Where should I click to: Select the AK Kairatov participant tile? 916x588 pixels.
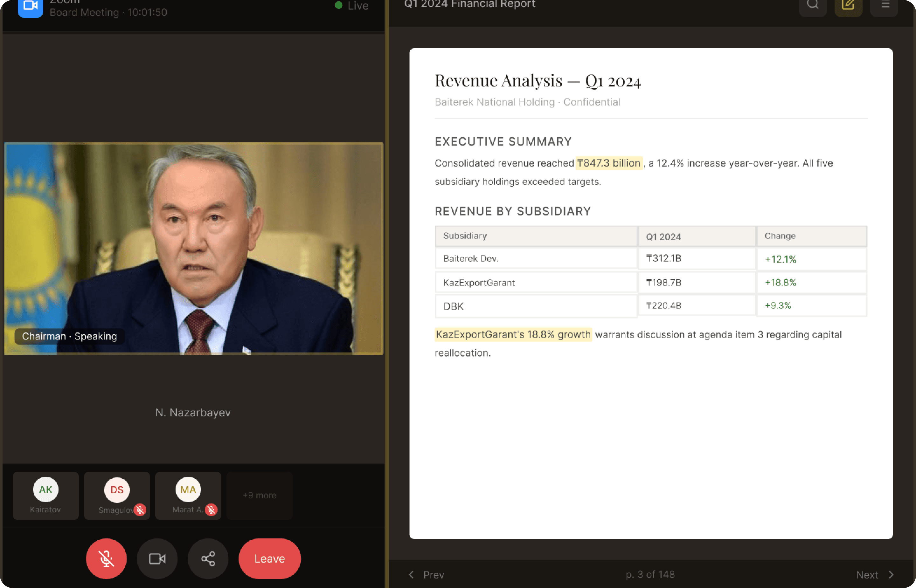click(46, 495)
